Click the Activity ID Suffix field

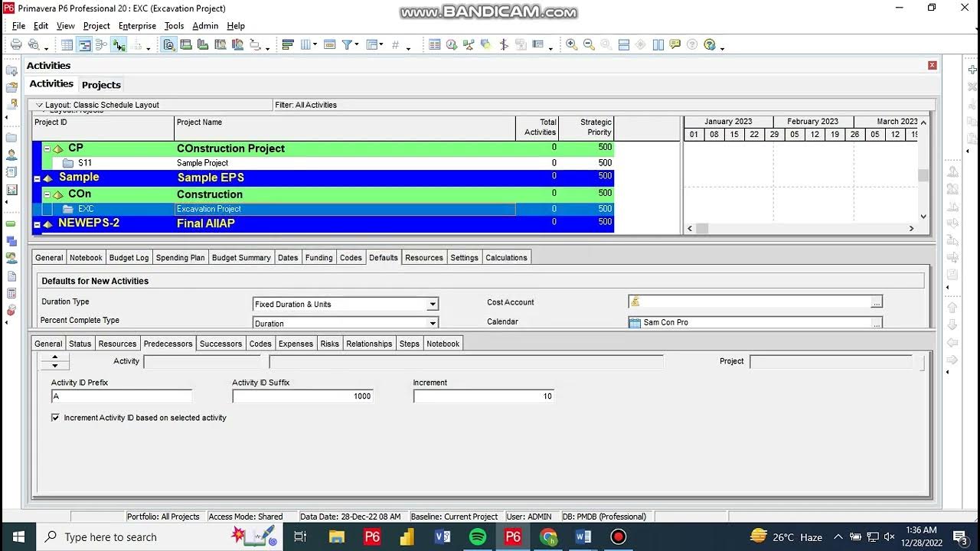click(x=302, y=396)
